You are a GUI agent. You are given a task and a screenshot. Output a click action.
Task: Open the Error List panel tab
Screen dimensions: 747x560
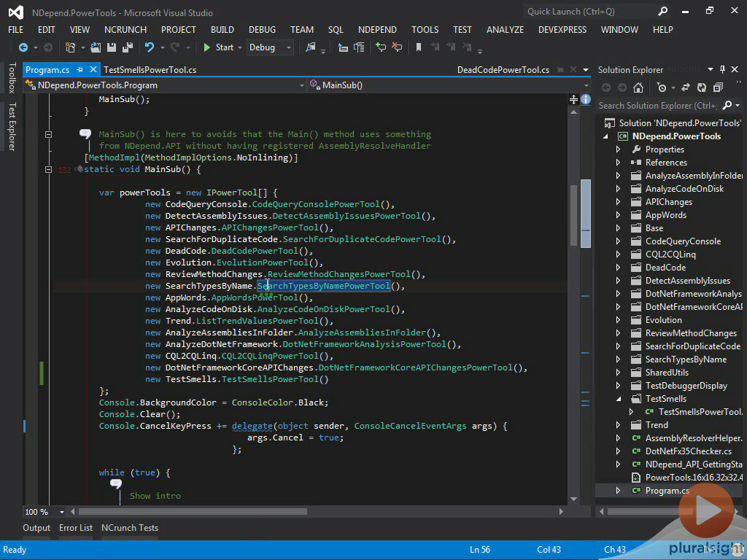click(x=76, y=528)
